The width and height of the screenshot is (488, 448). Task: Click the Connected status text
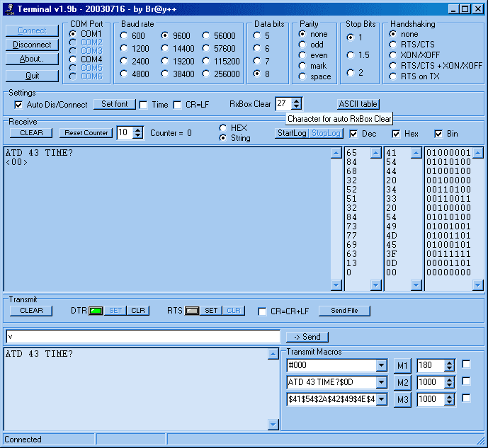[23, 440]
